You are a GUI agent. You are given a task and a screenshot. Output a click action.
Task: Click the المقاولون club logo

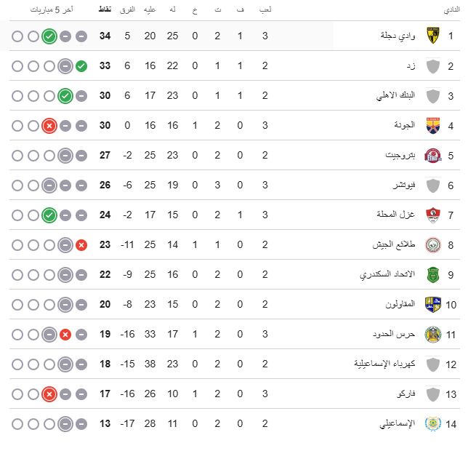(433, 304)
